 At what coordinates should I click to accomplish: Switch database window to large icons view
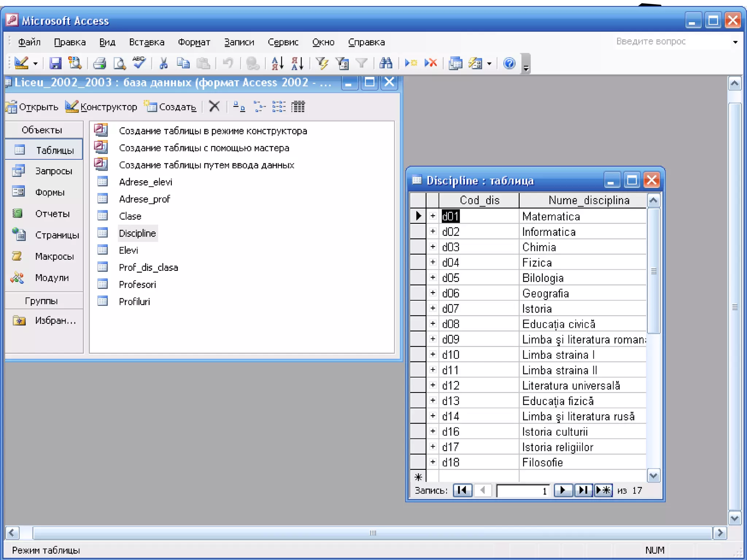pyautogui.click(x=239, y=107)
